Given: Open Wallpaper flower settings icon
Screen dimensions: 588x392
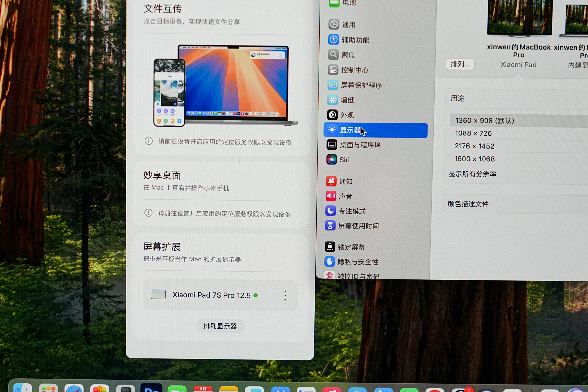Looking at the screenshot, I should click(x=332, y=100).
